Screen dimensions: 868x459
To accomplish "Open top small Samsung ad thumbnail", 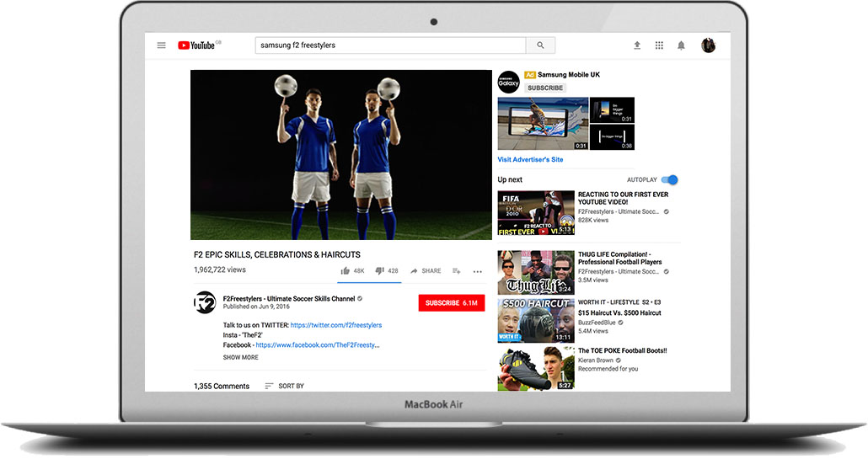I will click(613, 110).
